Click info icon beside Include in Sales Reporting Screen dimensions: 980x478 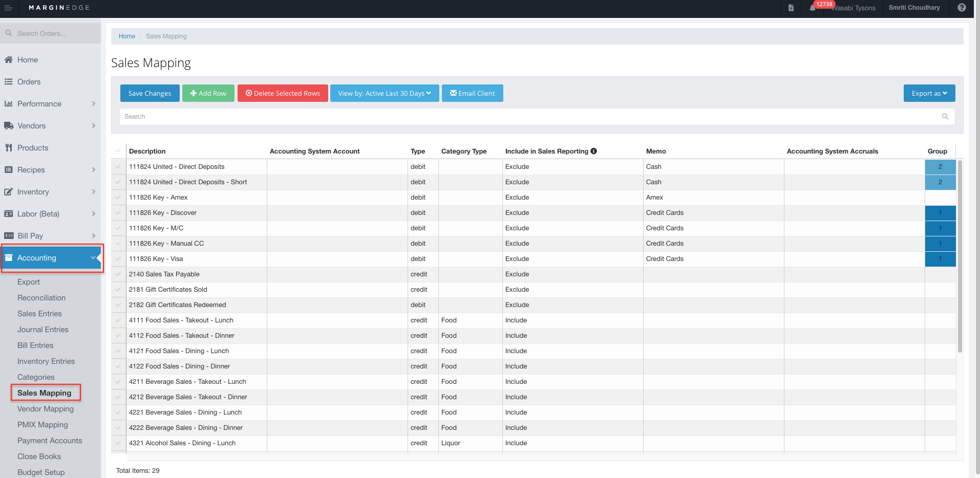[x=594, y=151]
